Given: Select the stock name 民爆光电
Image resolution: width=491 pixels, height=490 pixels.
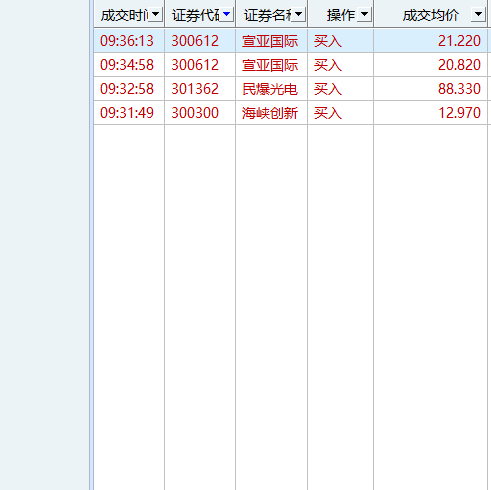Looking at the screenshot, I should coord(270,89).
